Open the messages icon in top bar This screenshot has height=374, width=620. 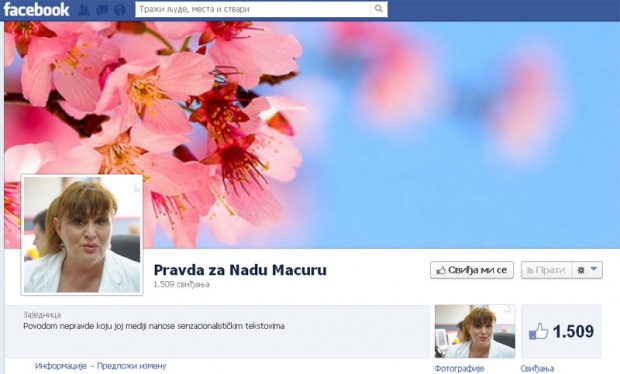[x=102, y=10]
